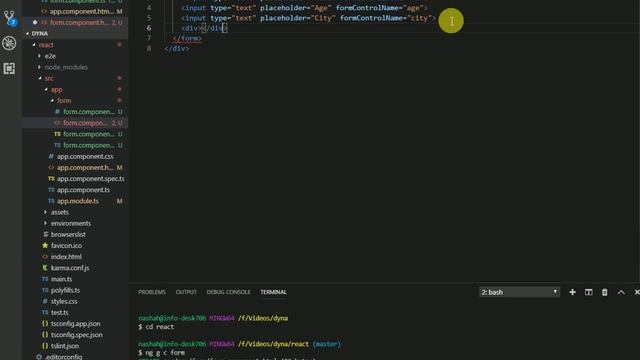Viewport: 640px width, 360px height.
Task: Place cursor on line 6 div tag
Action: coord(204,28)
